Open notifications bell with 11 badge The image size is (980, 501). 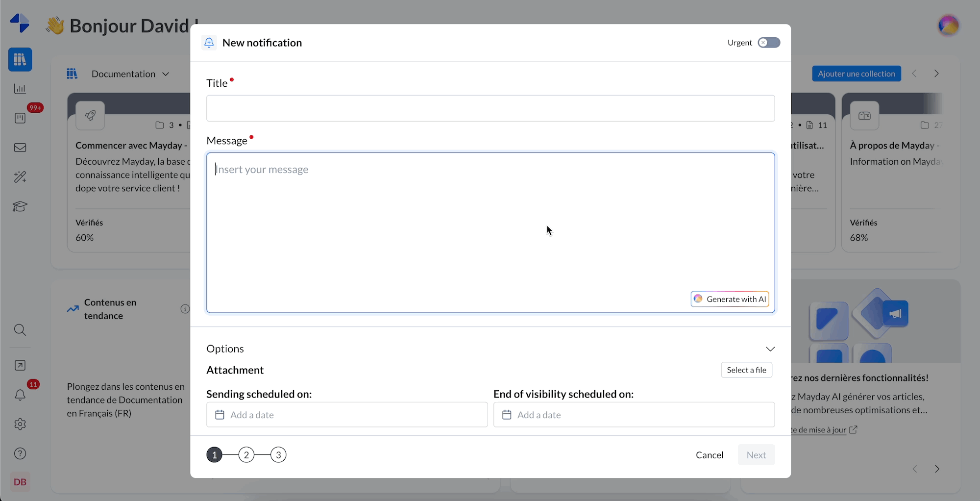tap(20, 395)
